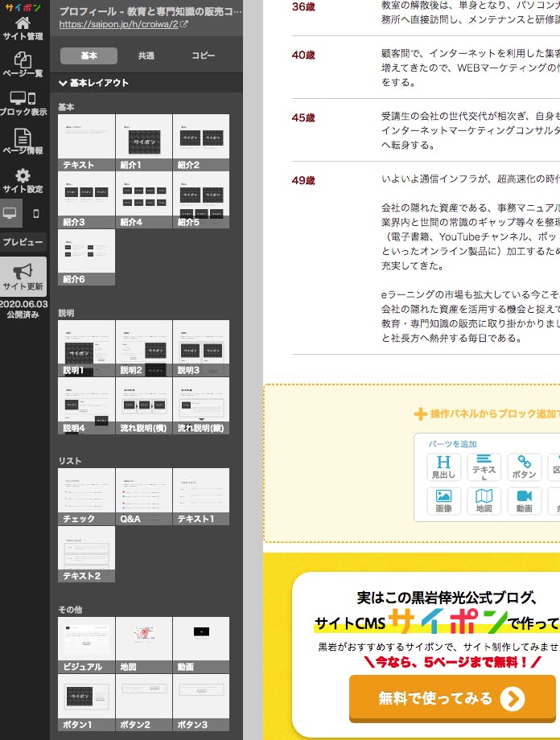
Task: Switch to mobile view mode
Action: pyautogui.click(x=35, y=214)
